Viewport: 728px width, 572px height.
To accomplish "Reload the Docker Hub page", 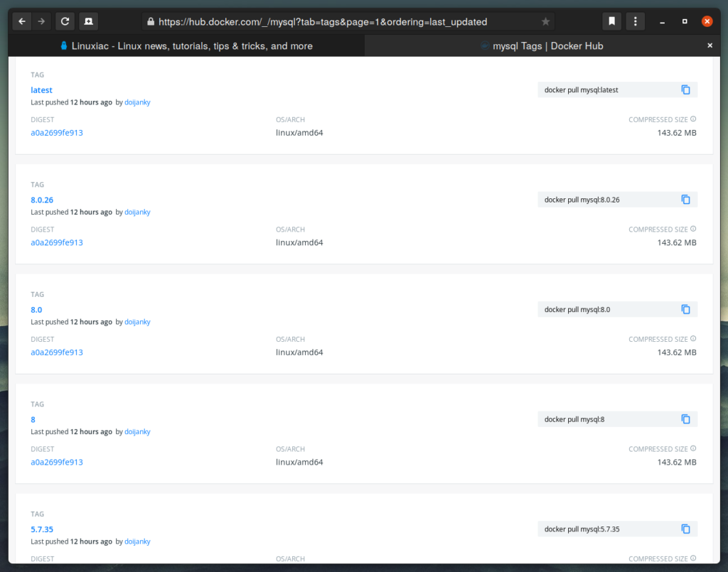I will pyautogui.click(x=65, y=21).
